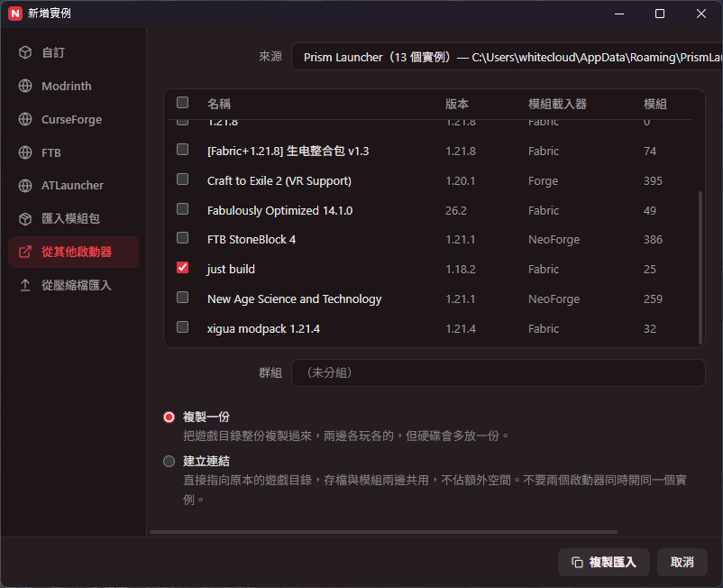This screenshot has height=588, width=723.
Task: Check the xigua modpack 1.21.4 checkbox
Action: [x=183, y=327]
